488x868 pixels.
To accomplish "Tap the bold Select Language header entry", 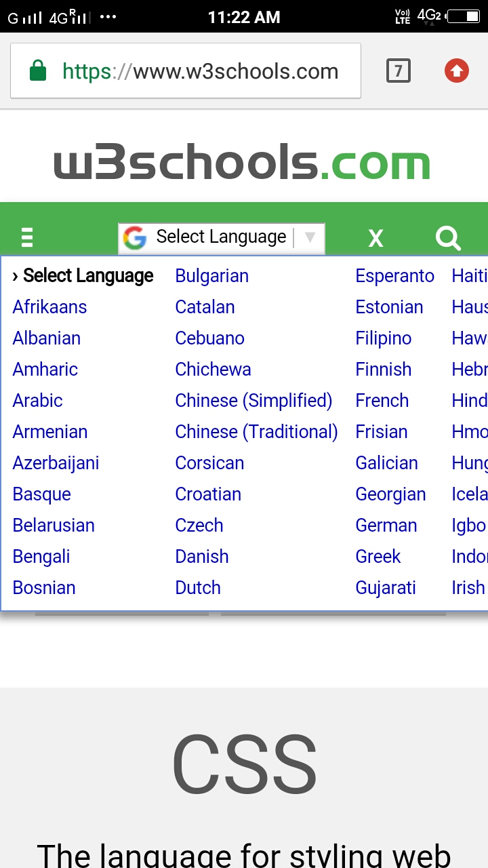I will tap(83, 276).
